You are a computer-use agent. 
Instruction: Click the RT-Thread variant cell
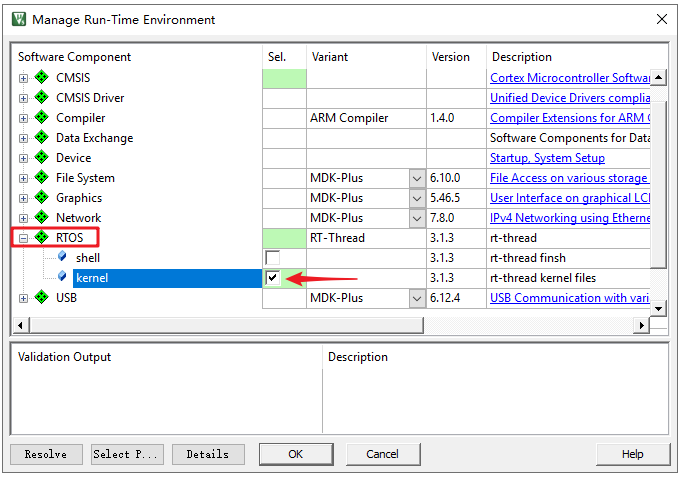(x=366, y=238)
